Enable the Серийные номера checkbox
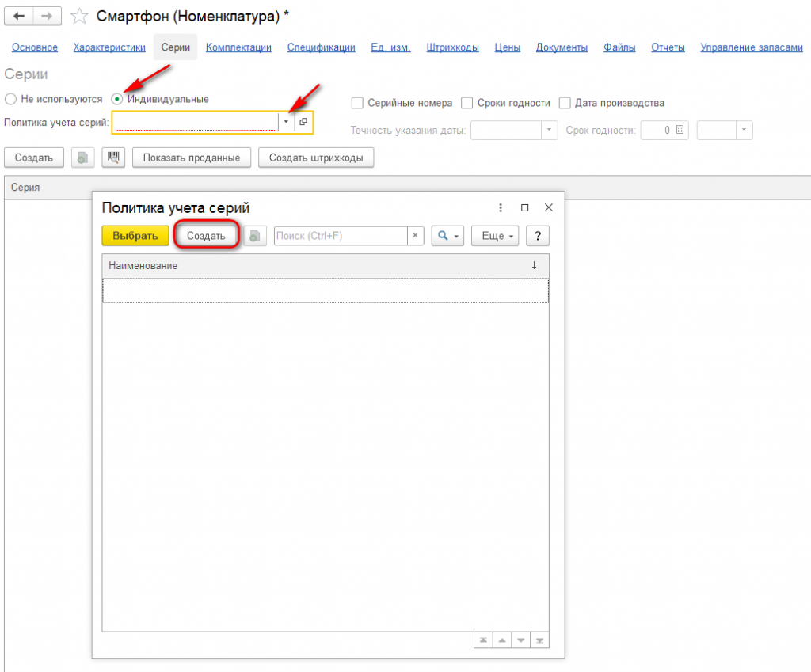This screenshot has width=811, height=672. pyautogui.click(x=357, y=103)
